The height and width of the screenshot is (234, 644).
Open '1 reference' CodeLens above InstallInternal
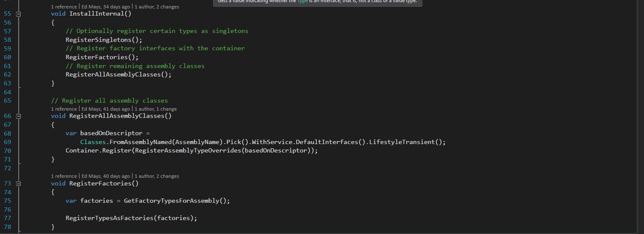pos(64,7)
